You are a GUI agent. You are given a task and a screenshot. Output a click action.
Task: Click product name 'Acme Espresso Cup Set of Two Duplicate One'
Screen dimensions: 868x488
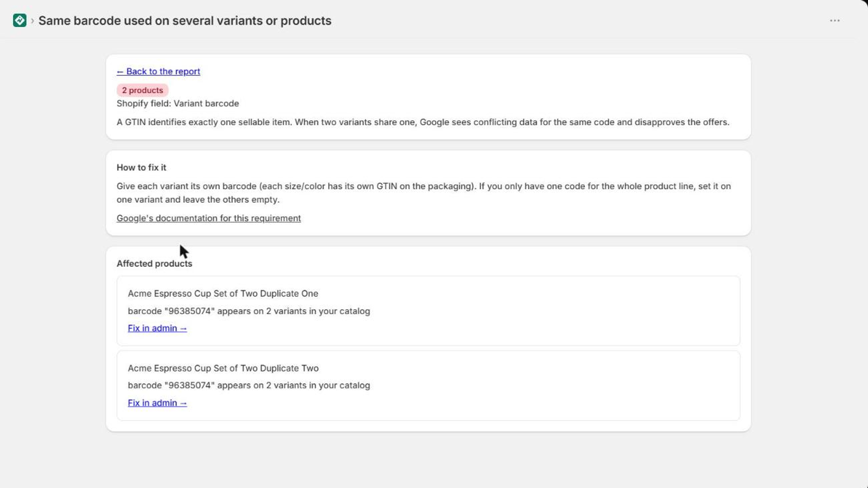pos(223,293)
